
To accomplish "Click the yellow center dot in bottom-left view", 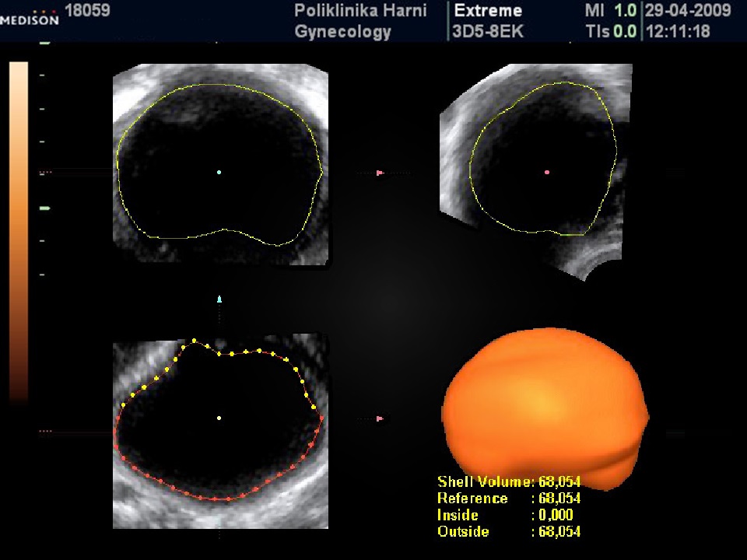I will point(219,418).
